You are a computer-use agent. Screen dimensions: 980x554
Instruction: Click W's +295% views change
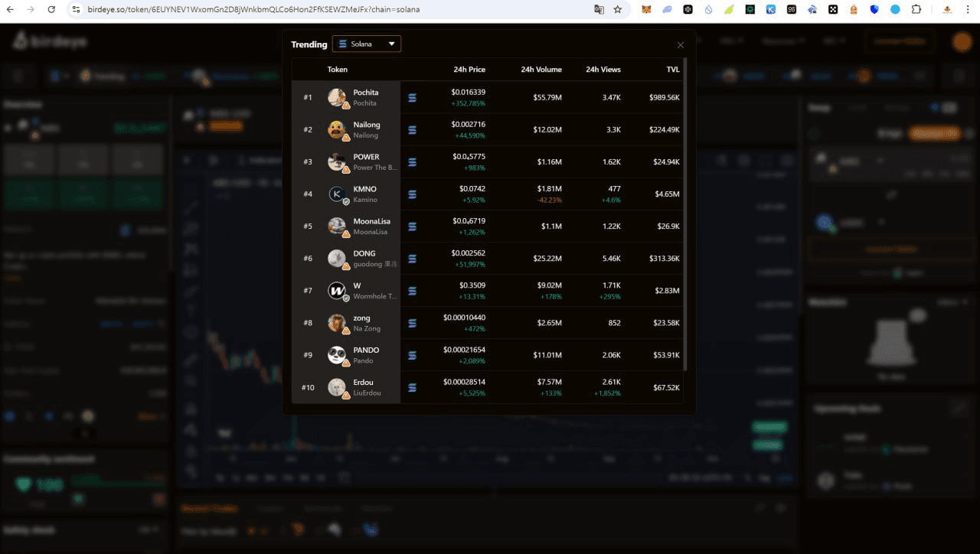pyautogui.click(x=610, y=296)
